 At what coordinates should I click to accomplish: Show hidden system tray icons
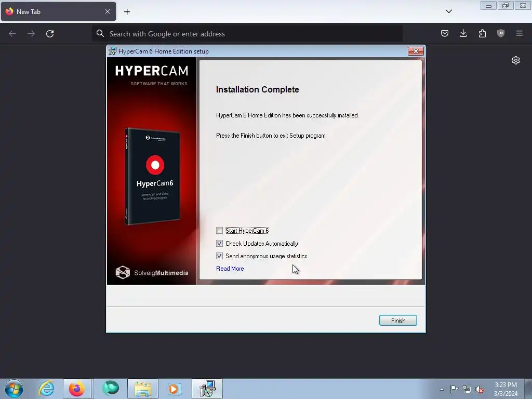pos(442,389)
